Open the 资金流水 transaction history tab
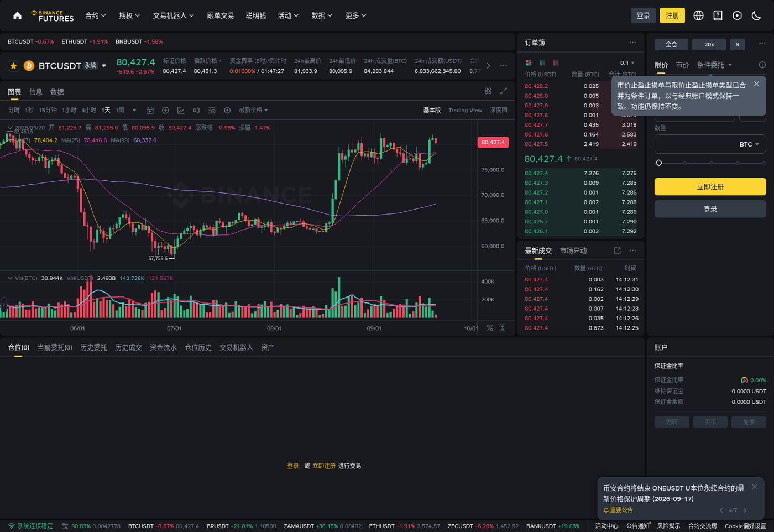Screen dimensions: 774x532 (163, 347)
